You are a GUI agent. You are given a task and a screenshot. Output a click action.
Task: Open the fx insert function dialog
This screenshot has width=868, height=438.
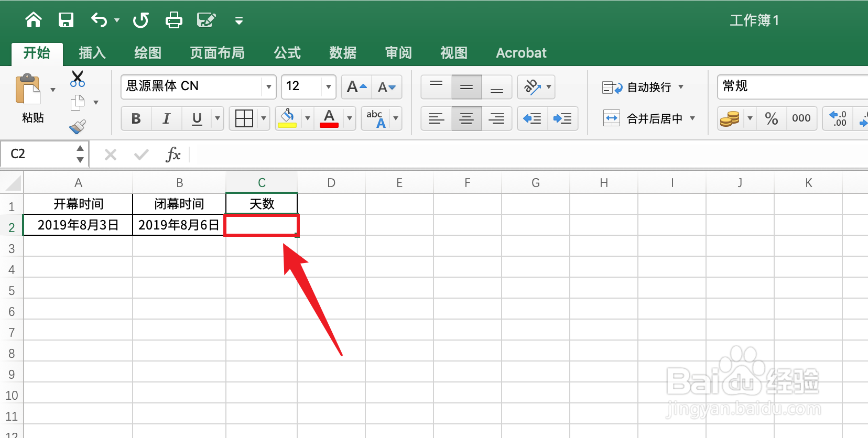[x=173, y=155]
